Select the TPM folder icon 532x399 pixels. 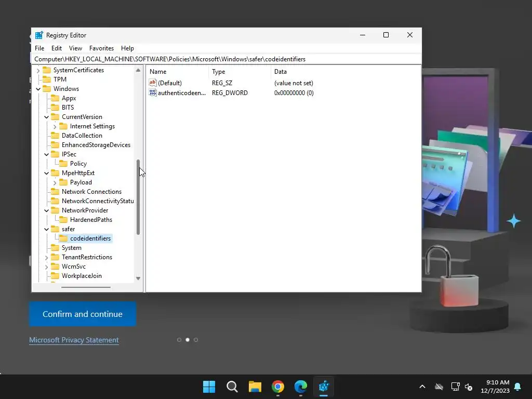click(47, 79)
